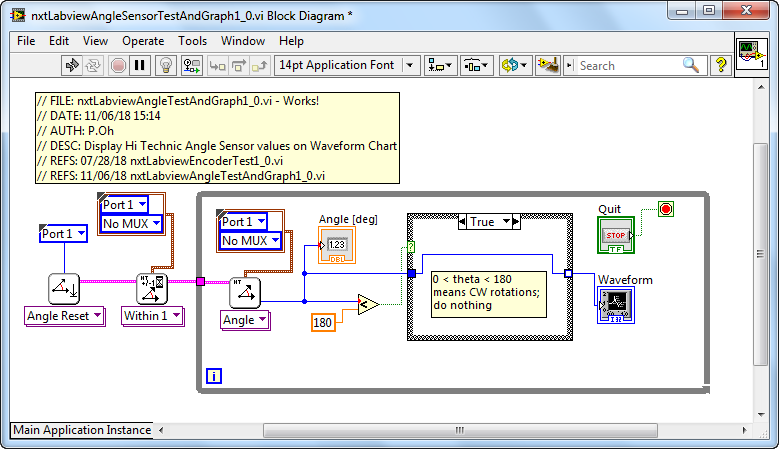This screenshot has height=449, width=779.
Task: Click the FILE header comment box
Action: pyautogui.click(x=218, y=138)
